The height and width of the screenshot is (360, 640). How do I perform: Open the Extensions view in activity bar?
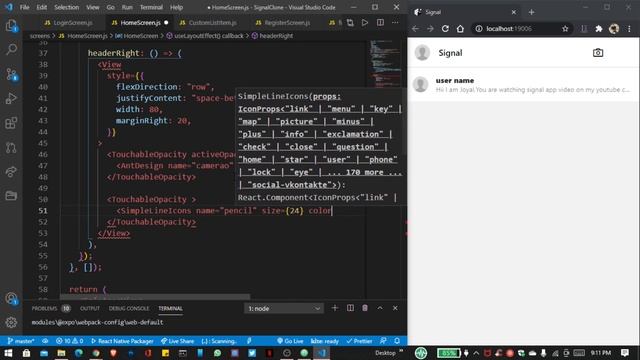click(x=11, y=123)
